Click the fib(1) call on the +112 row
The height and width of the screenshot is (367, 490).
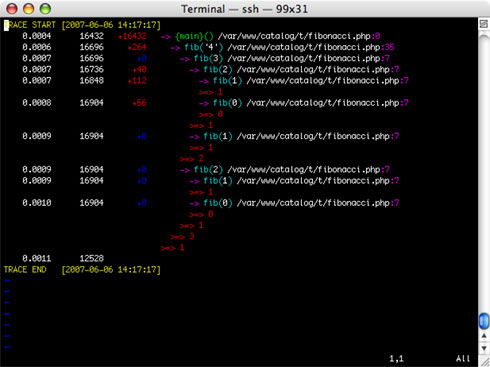[227, 81]
